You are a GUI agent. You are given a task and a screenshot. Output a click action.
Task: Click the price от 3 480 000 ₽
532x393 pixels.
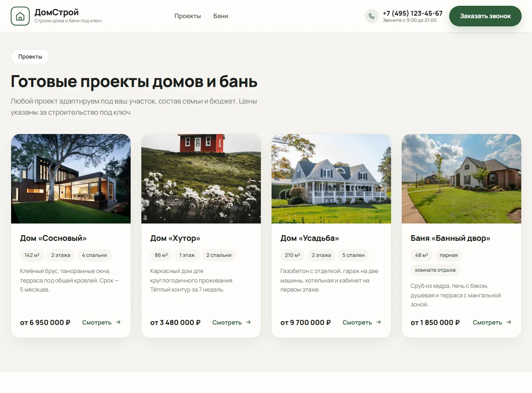pos(176,322)
